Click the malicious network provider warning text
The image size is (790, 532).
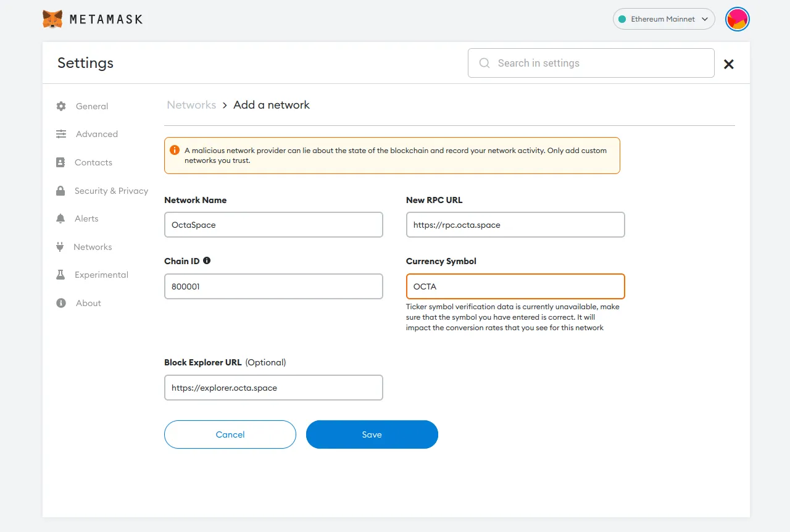396,155
